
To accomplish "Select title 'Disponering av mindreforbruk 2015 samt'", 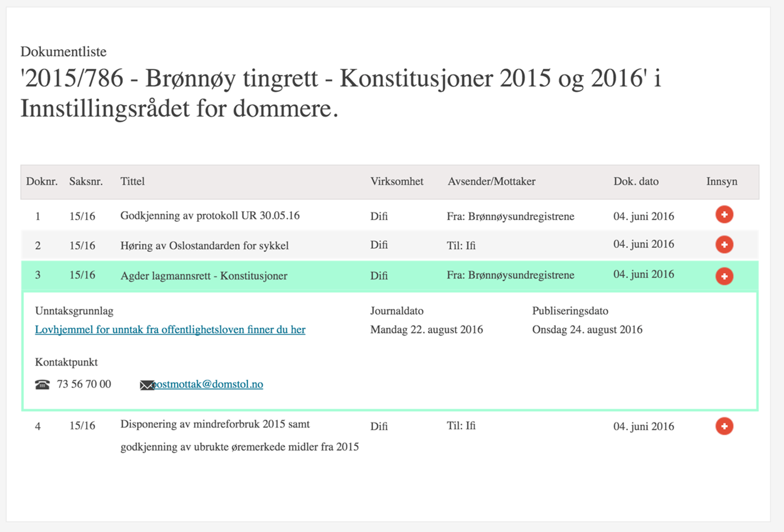I will pyautogui.click(x=215, y=424).
